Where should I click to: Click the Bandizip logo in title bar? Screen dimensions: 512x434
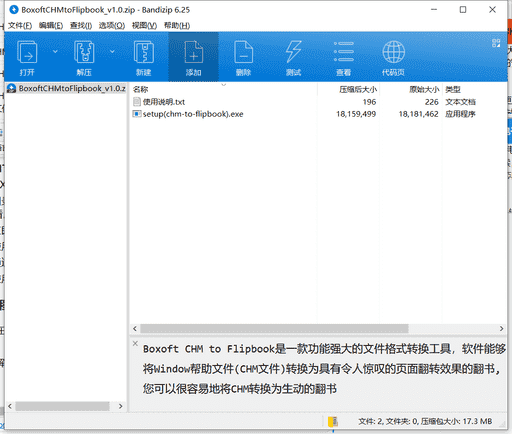(14, 10)
